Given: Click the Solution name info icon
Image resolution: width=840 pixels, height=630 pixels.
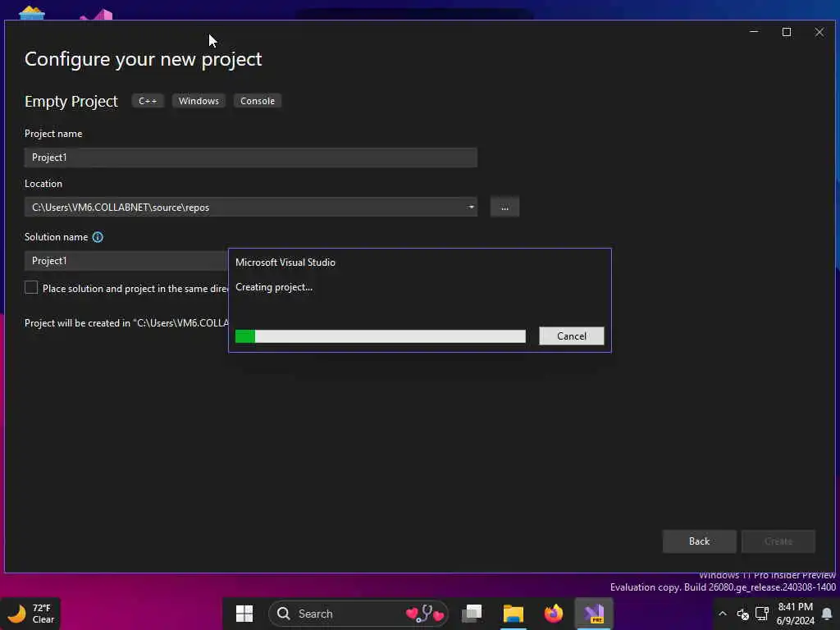Looking at the screenshot, I should pos(98,237).
